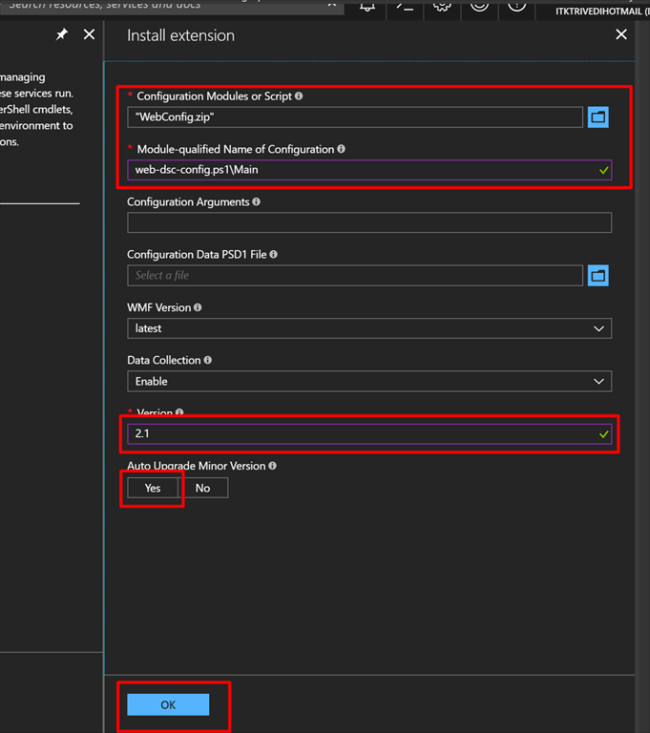Viewport: 650px width, 733px height.
Task: Click info icon beside Configuration Arguments
Action: coord(257,202)
